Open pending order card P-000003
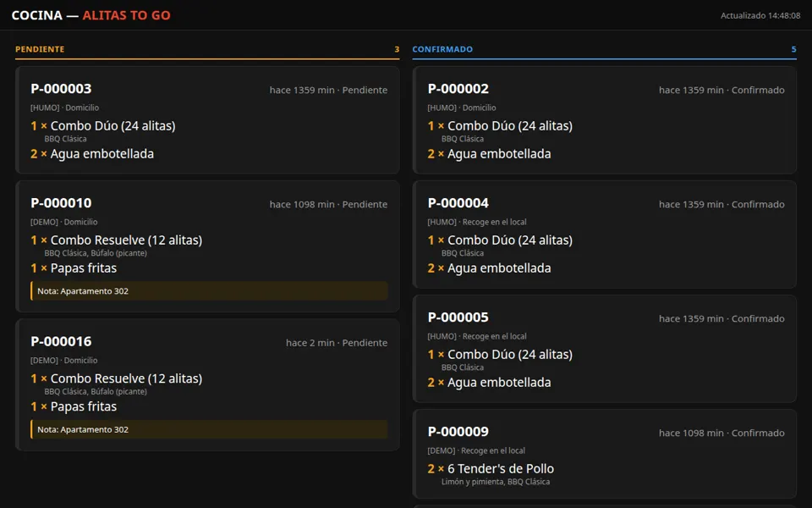 coord(207,119)
